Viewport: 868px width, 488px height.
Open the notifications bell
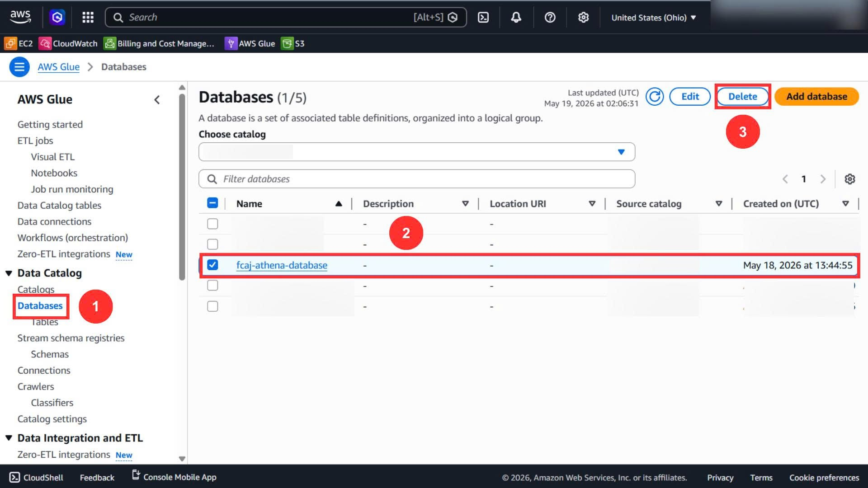516,17
